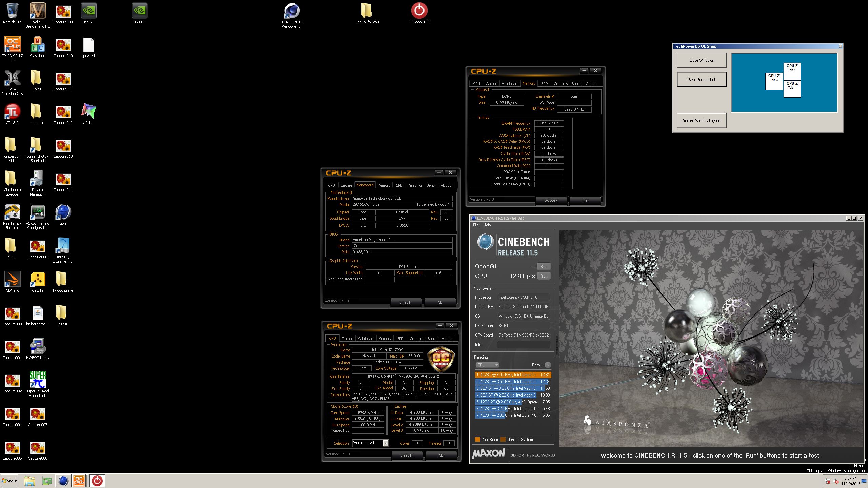Open the hwbot prime folder
Viewport: 868px width, 488px height.
[x=63, y=282]
